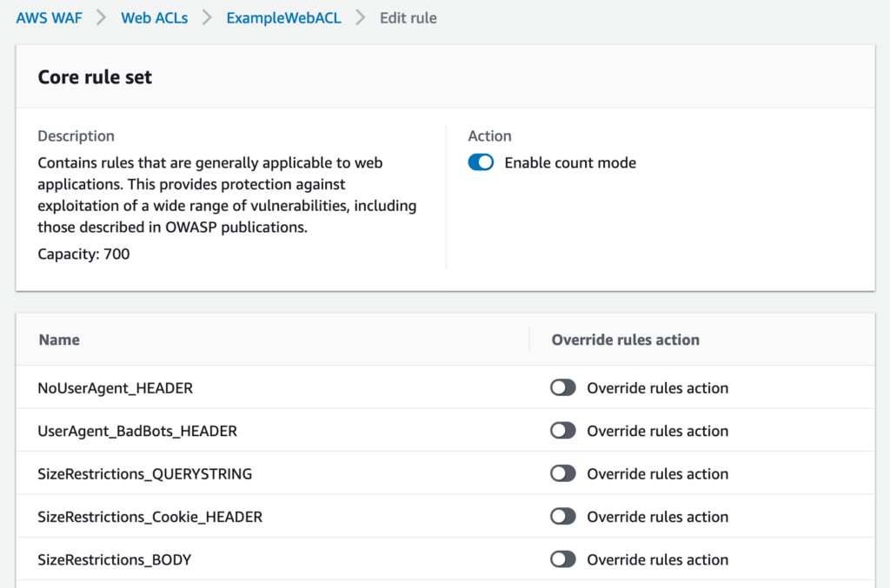This screenshot has width=890, height=588.
Task: Open the Web ACLs breadcrumb link
Action: coord(155,17)
